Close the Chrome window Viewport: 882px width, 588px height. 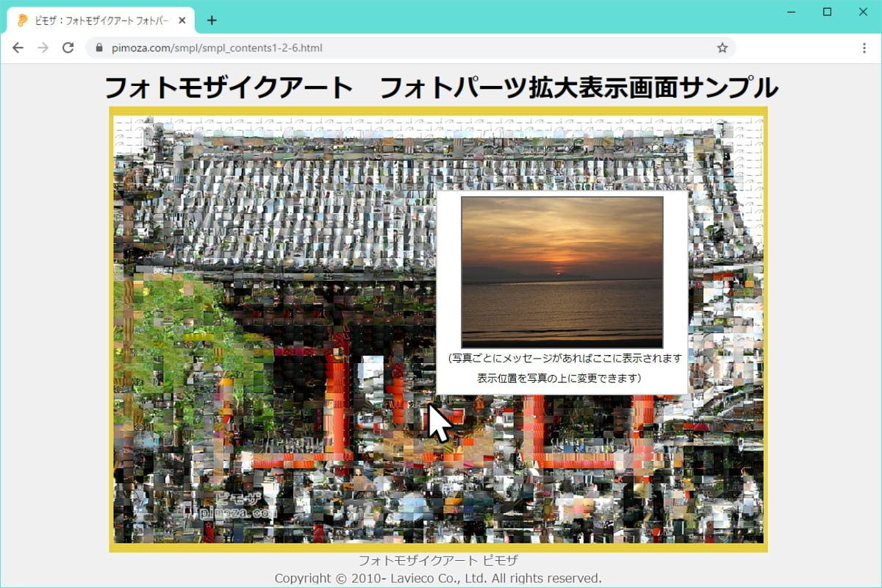coord(863,12)
